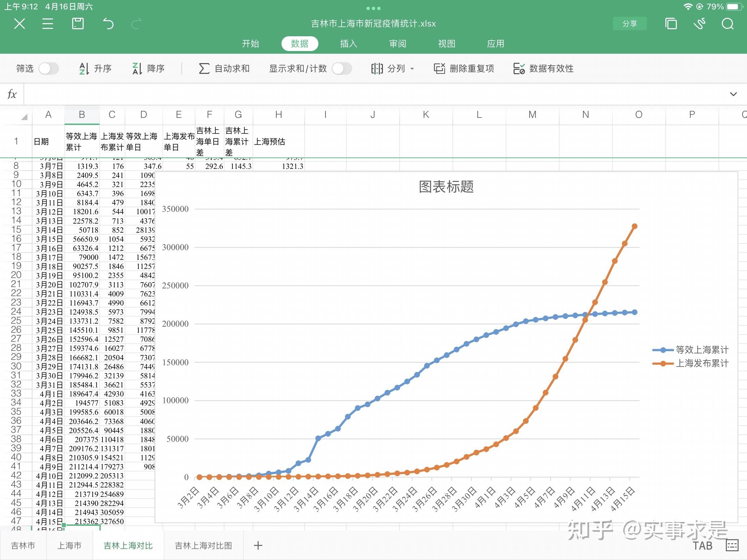
Task: Open the 吉林上海对比图 sheet tab
Action: (203, 546)
